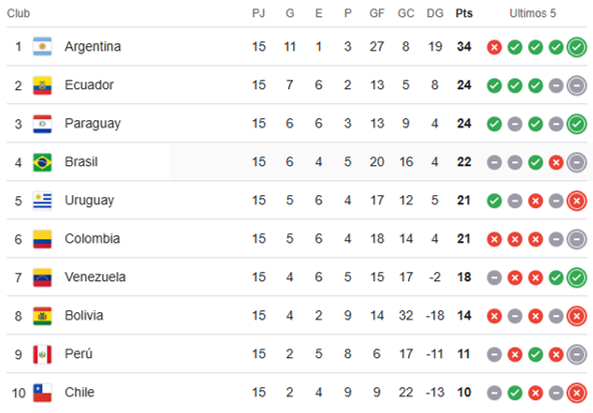The height and width of the screenshot is (413, 593).
Task: Click the Perú flag icon
Action: [42, 354]
